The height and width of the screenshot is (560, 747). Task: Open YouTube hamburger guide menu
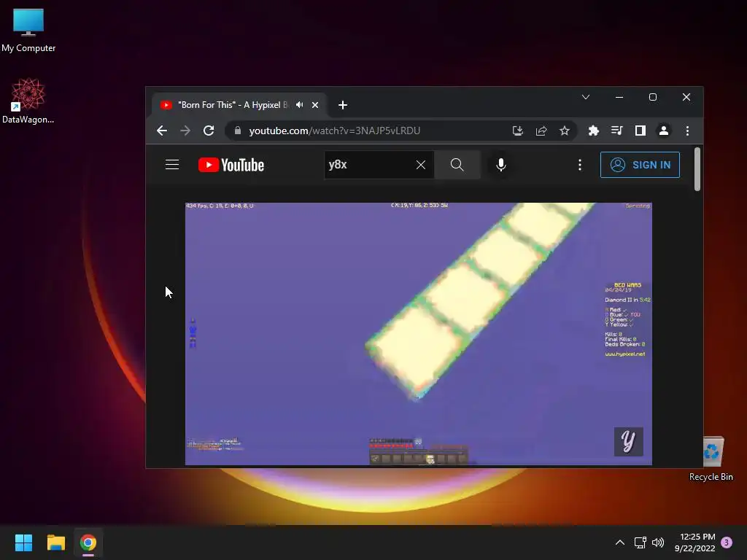172,165
